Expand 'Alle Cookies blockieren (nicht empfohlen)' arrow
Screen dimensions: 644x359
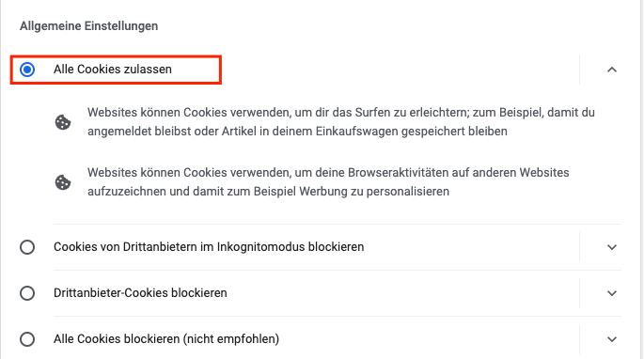pyautogui.click(x=612, y=339)
